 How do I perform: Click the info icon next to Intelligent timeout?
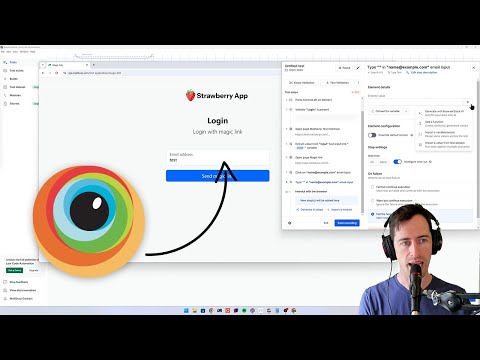point(430,162)
